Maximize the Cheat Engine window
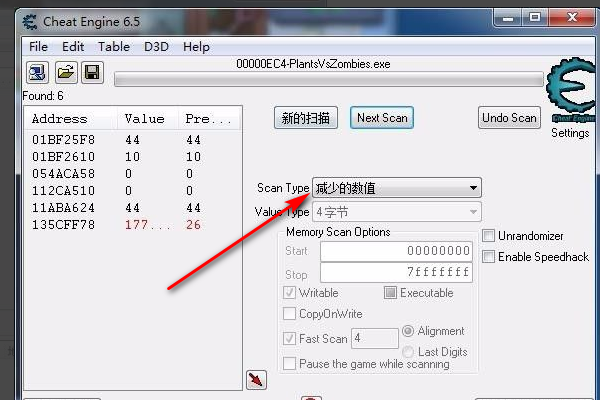The width and height of the screenshot is (600, 400). tap(535, 18)
